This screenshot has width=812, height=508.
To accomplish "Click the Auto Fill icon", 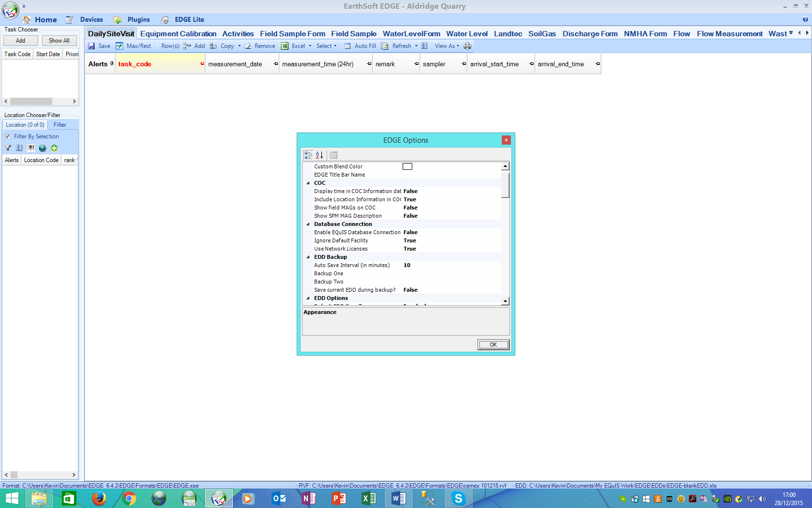I will point(348,46).
